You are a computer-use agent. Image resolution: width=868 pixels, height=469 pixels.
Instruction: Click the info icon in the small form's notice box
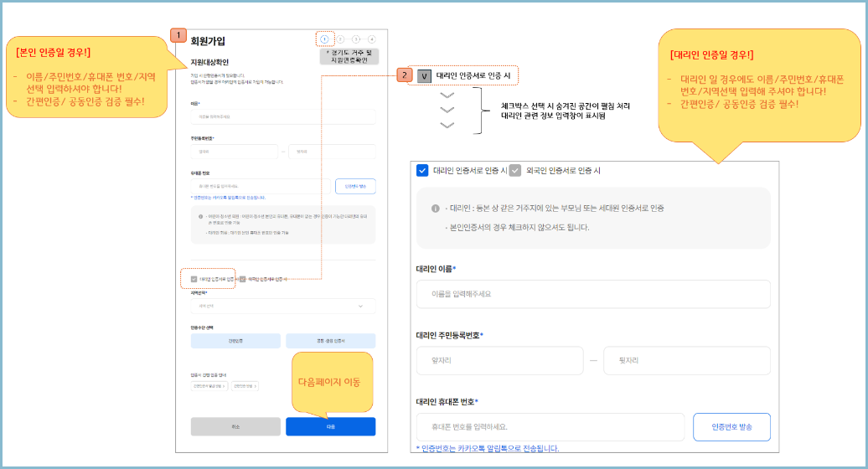200,216
